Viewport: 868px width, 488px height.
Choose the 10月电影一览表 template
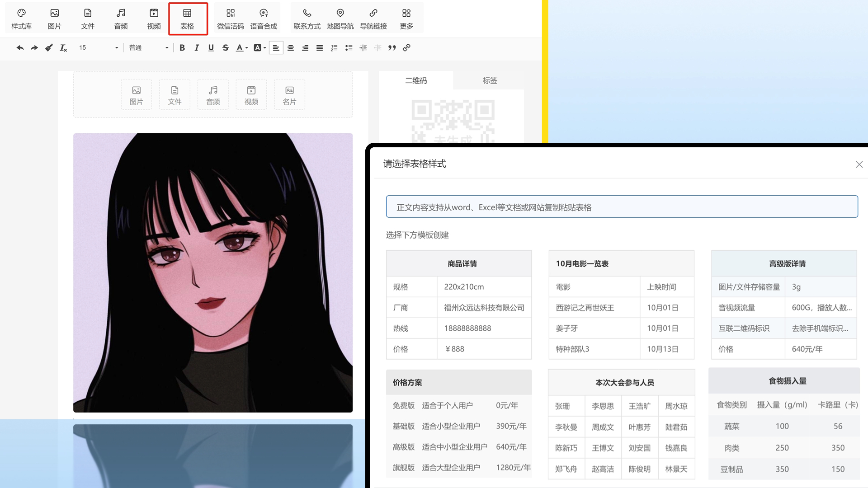coord(621,305)
